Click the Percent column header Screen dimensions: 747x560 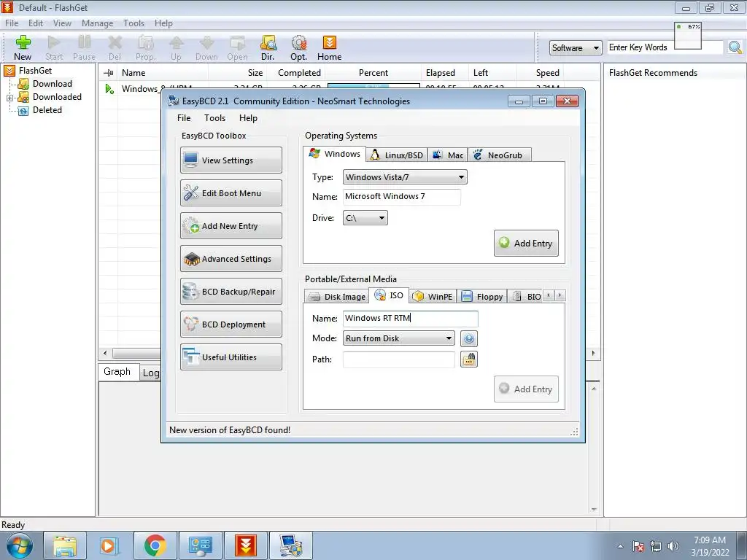(x=373, y=73)
